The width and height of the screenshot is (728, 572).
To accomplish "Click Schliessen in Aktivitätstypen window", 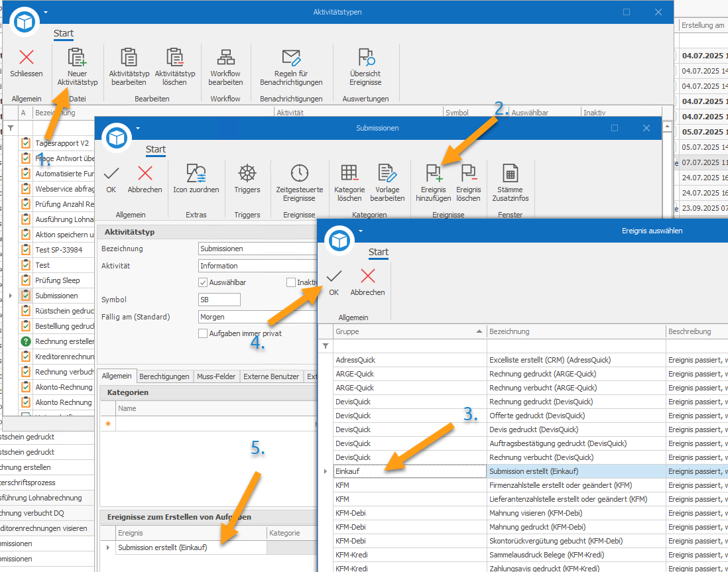I will (27, 64).
